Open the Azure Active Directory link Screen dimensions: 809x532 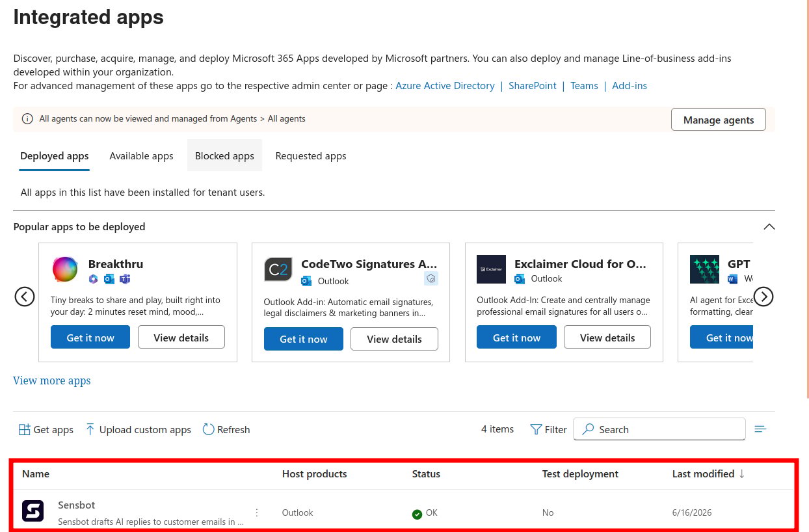tap(445, 86)
